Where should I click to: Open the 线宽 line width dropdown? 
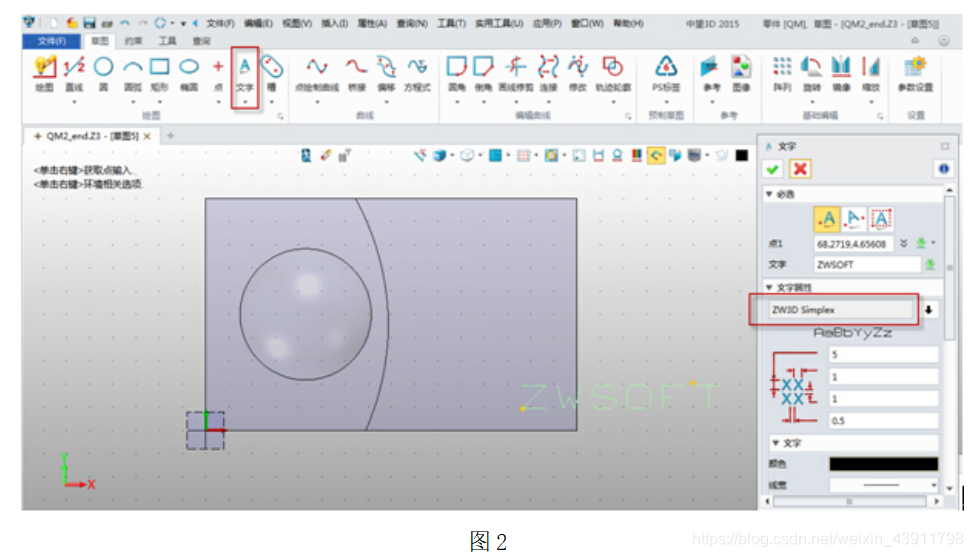[933, 485]
